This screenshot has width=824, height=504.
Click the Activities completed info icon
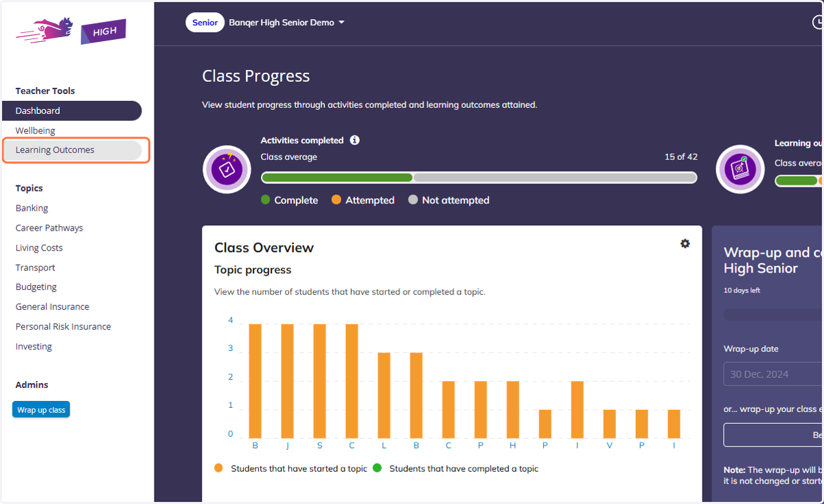click(x=354, y=140)
